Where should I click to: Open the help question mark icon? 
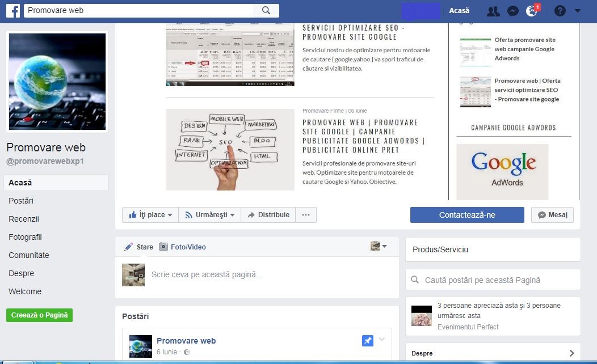pyautogui.click(x=560, y=11)
